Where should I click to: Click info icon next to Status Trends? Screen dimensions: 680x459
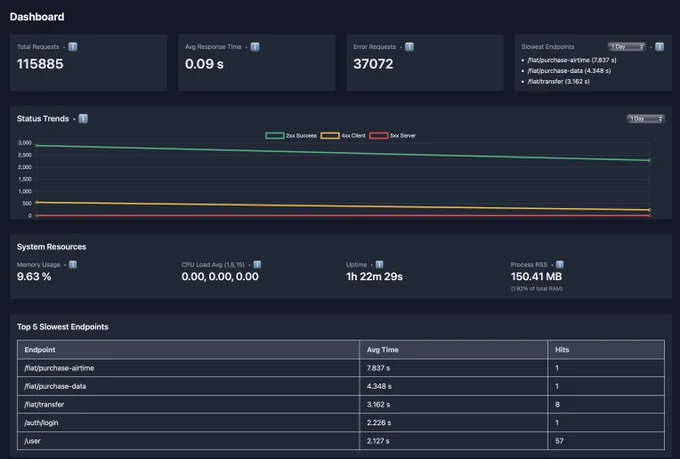tap(83, 118)
